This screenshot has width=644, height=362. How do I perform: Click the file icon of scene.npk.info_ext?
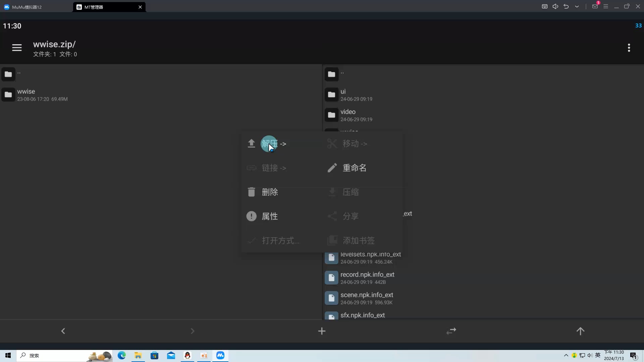pyautogui.click(x=331, y=298)
